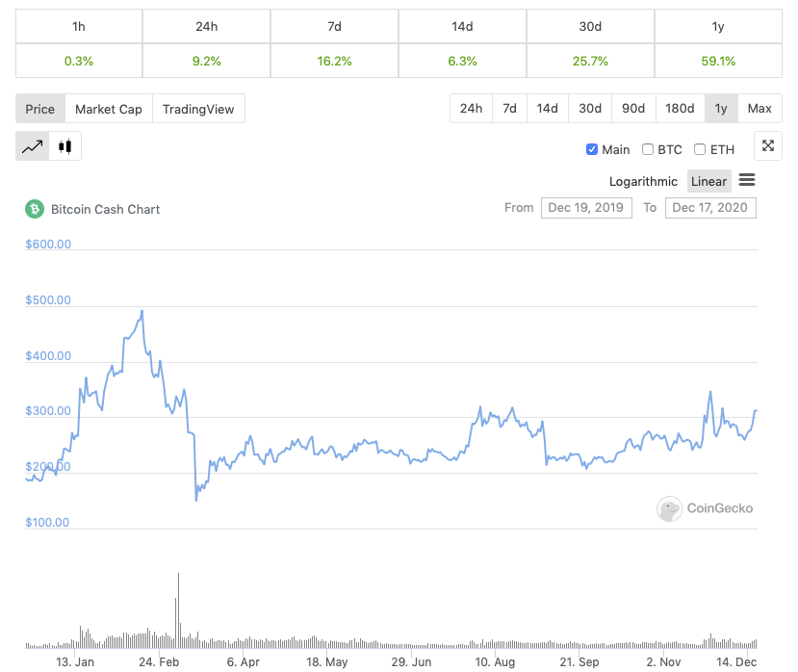
Task: Click the 16.2% change value
Action: coord(334,61)
